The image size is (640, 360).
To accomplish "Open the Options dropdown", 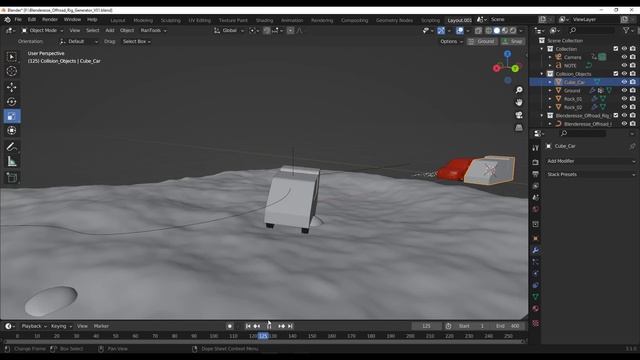I will [451, 41].
